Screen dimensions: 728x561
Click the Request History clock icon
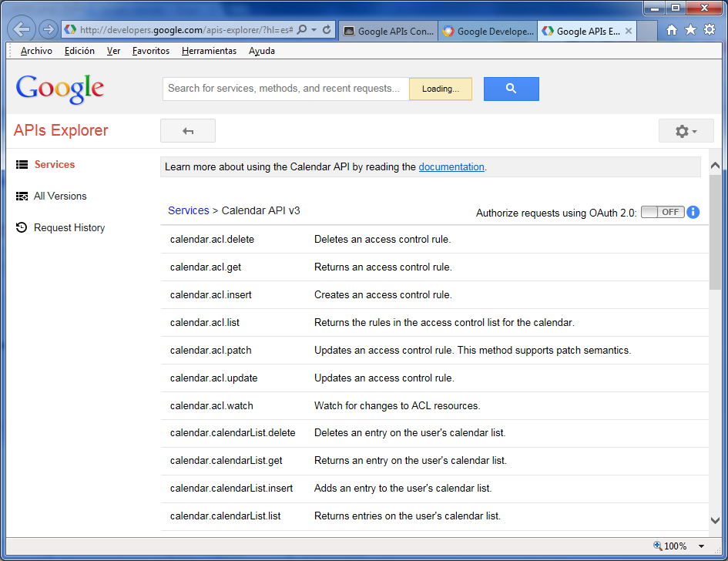tap(22, 227)
